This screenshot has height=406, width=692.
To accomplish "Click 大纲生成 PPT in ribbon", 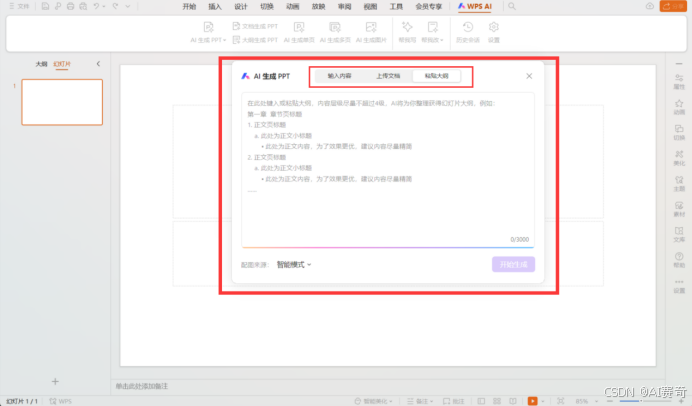I will pos(255,40).
